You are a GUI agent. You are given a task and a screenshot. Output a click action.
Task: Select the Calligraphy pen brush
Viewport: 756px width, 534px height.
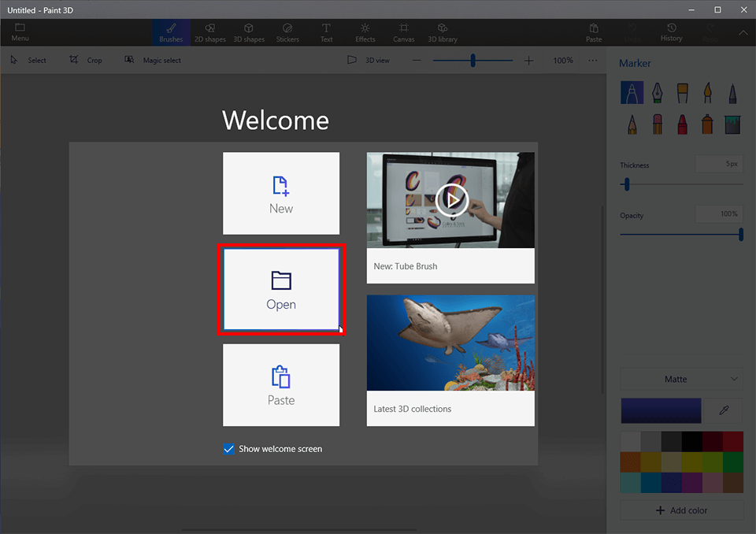tap(657, 92)
